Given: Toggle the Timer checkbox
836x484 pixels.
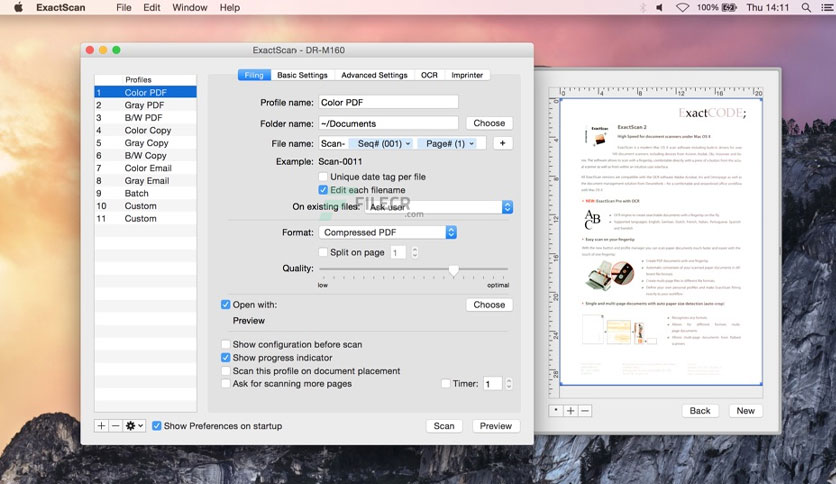Looking at the screenshot, I should point(446,383).
